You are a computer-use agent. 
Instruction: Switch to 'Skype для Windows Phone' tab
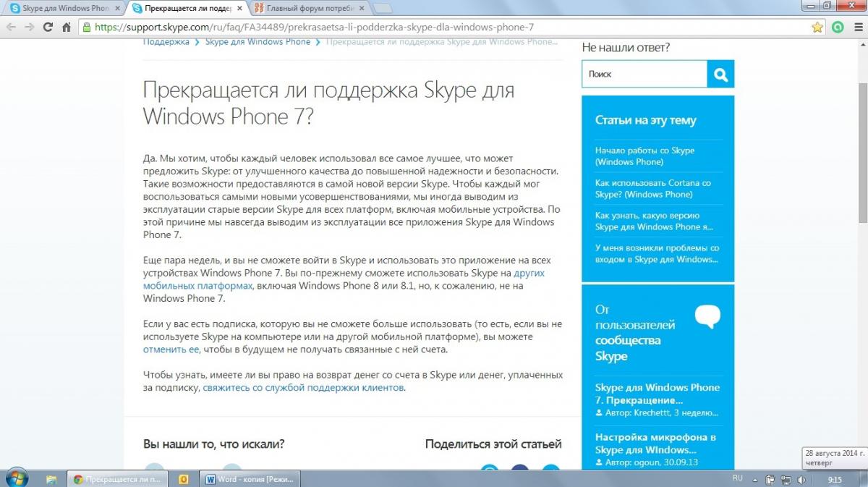point(64,8)
